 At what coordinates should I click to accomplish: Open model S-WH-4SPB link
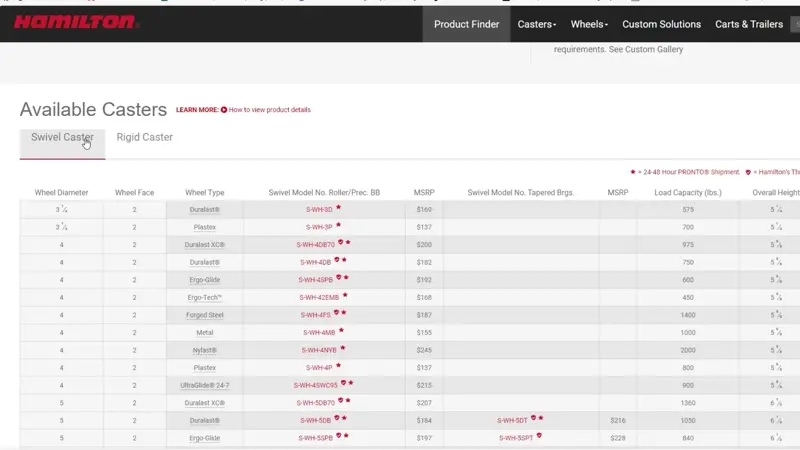(315, 280)
